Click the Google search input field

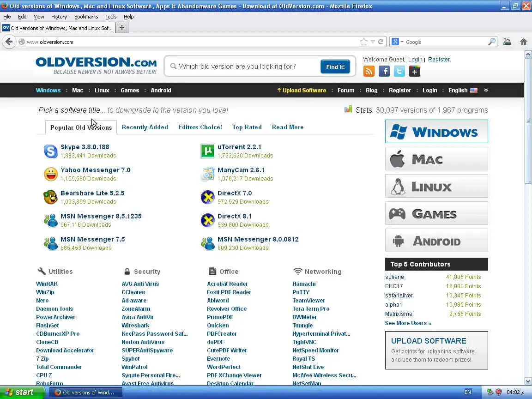click(x=446, y=42)
